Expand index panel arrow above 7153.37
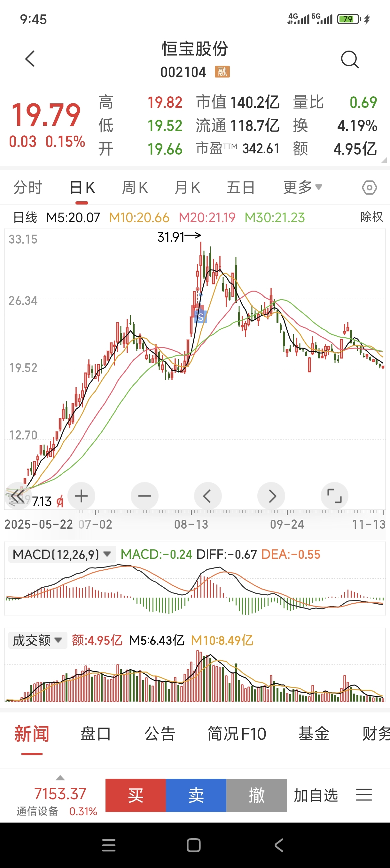This screenshot has height=868, width=390. [x=60, y=778]
